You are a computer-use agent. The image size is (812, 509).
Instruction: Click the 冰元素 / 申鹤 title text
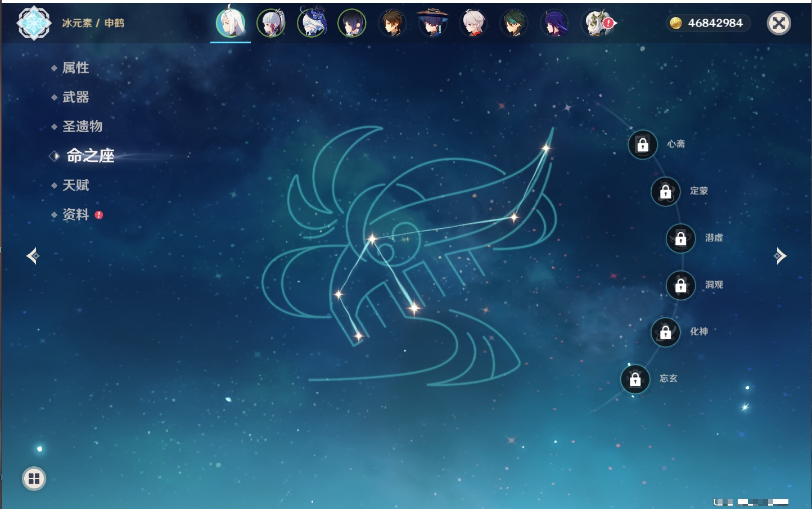tap(93, 23)
